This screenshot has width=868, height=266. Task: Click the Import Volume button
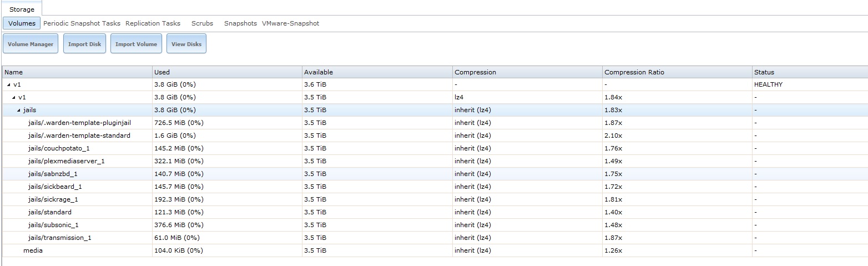[x=136, y=44]
